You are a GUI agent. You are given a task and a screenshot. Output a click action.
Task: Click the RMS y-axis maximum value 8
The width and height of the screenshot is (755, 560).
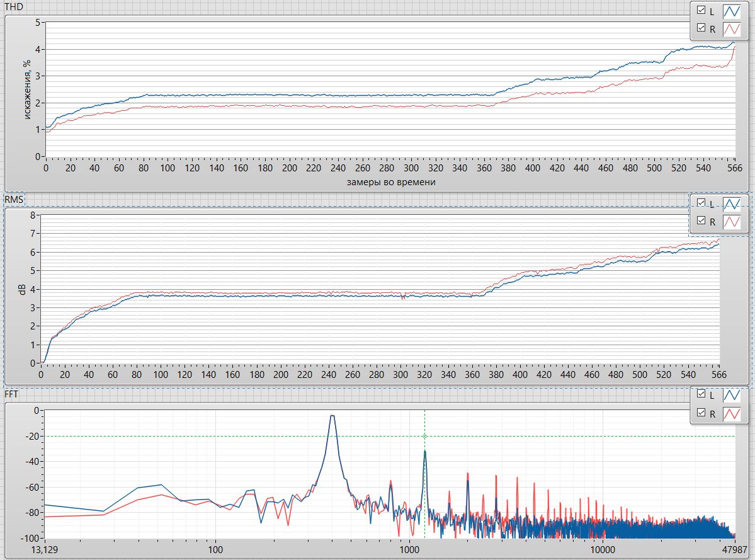tap(33, 215)
